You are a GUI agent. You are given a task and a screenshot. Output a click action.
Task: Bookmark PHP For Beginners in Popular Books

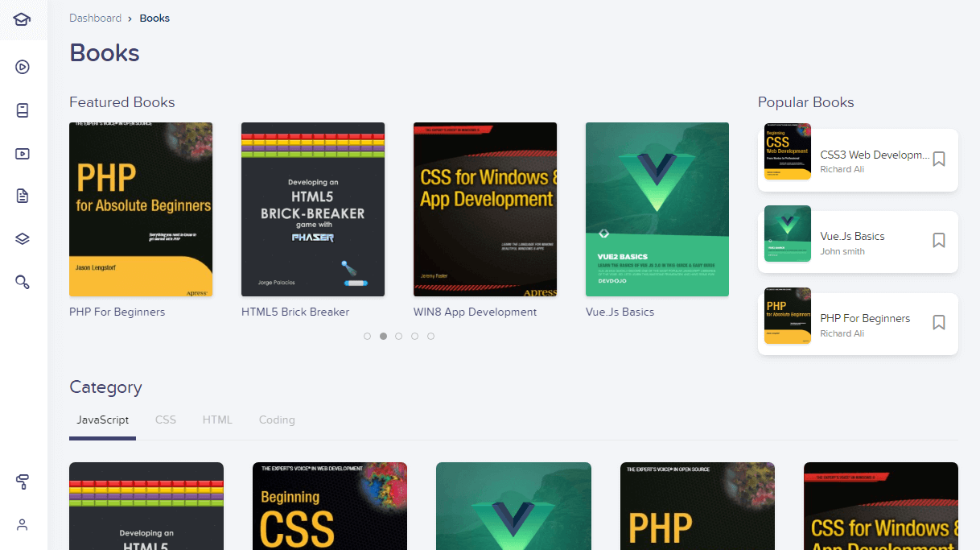click(x=938, y=323)
